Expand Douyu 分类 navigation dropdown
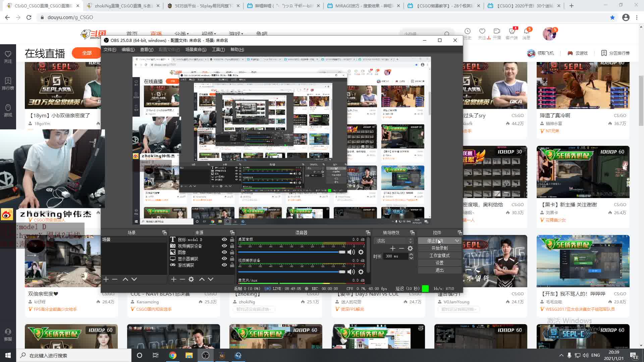The image size is (644, 362). coord(181,34)
